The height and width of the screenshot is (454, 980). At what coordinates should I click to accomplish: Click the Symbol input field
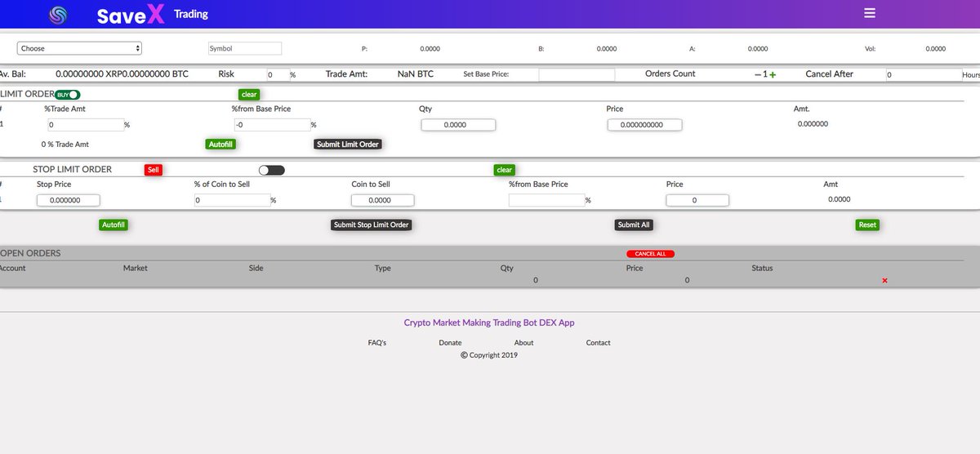click(x=245, y=49)
